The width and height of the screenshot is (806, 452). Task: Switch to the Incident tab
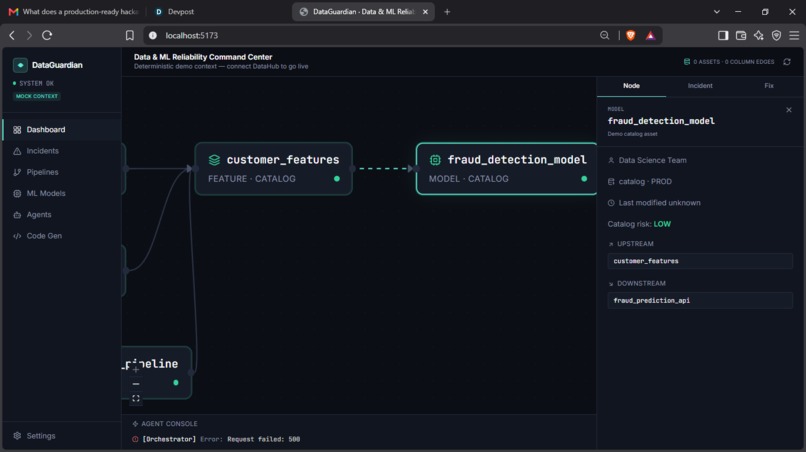coord(700,86)
